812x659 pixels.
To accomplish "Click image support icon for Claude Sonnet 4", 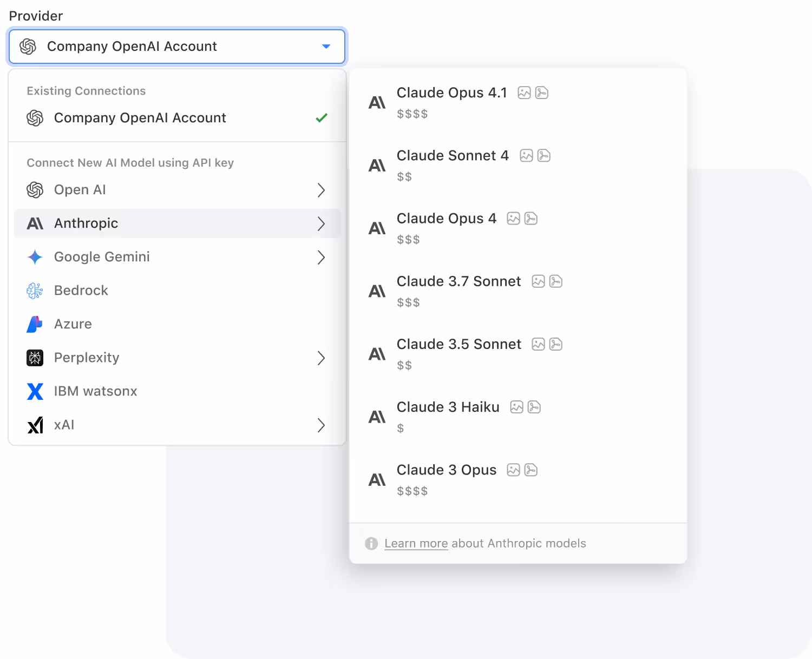I will click(526, 155).
